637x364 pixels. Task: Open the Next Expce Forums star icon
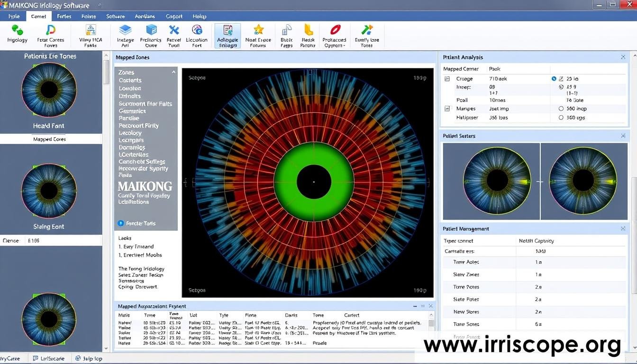pyautogui.click(x=258, y=33)
